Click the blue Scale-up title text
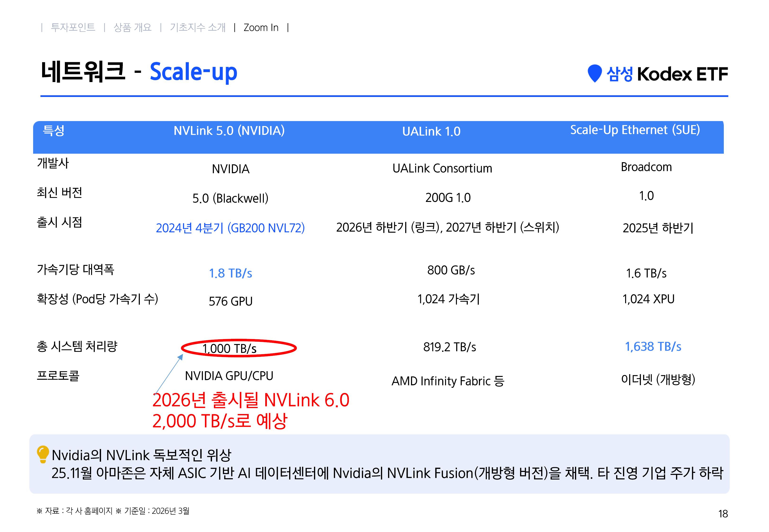Viewport: 769px width, 532px height. 193,72
